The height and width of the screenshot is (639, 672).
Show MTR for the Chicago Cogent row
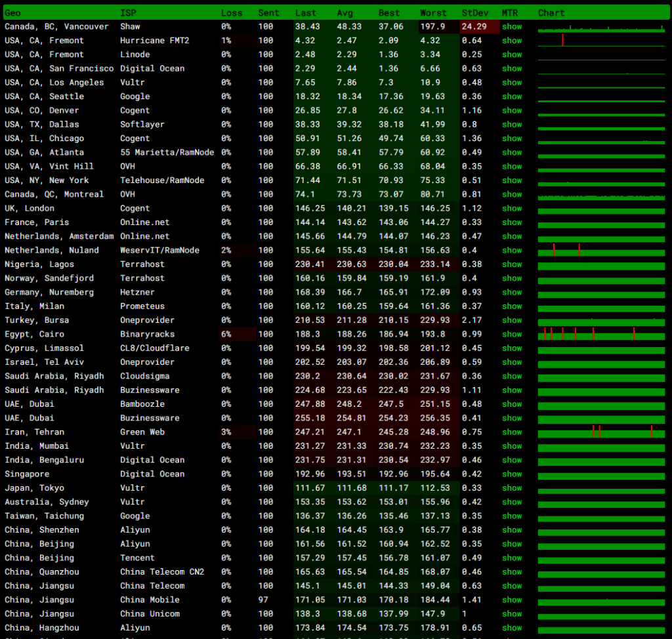pos(512,138)
